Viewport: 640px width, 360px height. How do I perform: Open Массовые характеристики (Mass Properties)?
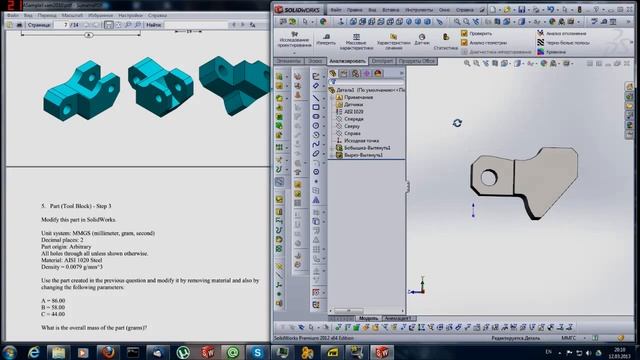click(x=356, y=41)
